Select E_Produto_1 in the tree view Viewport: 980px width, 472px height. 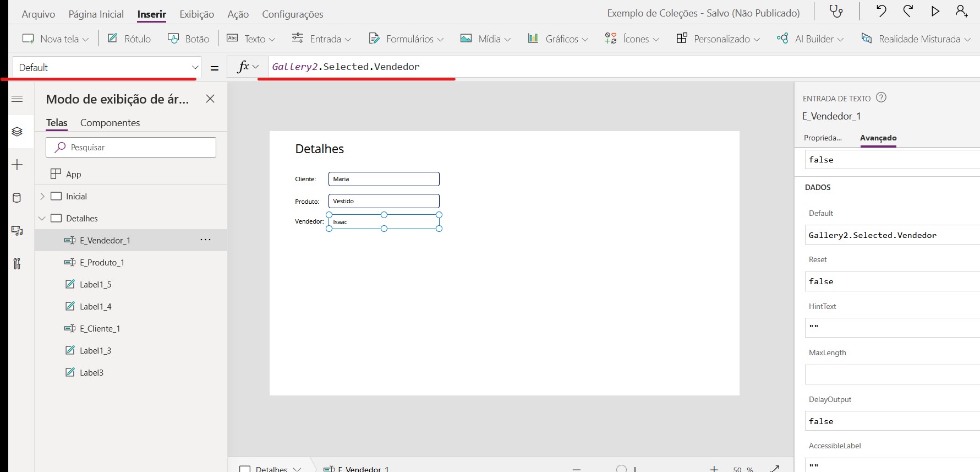pyautogui.click(x=102, y=263)
